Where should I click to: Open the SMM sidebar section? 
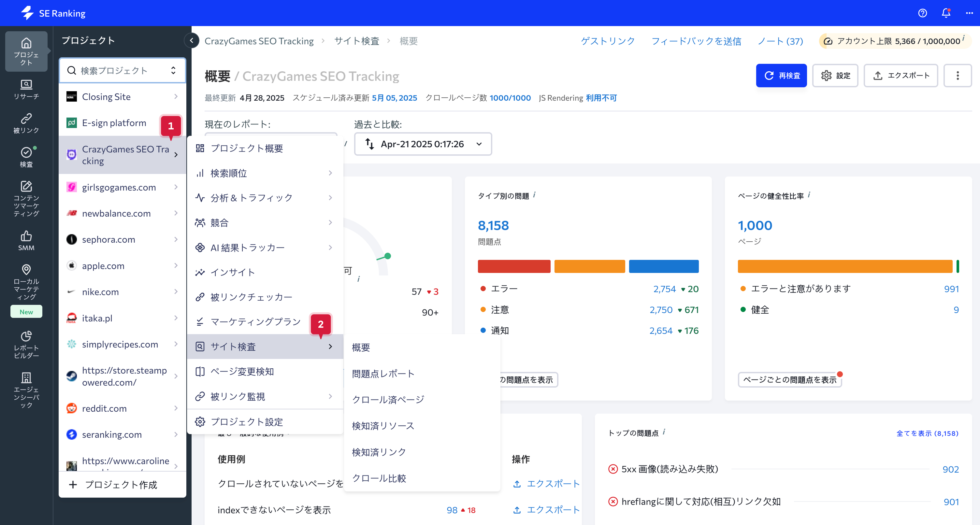26,240
